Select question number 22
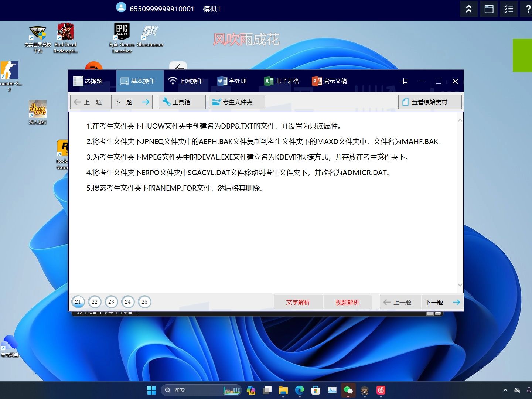Viewport: 532px width, 399px height. (95, 302)
